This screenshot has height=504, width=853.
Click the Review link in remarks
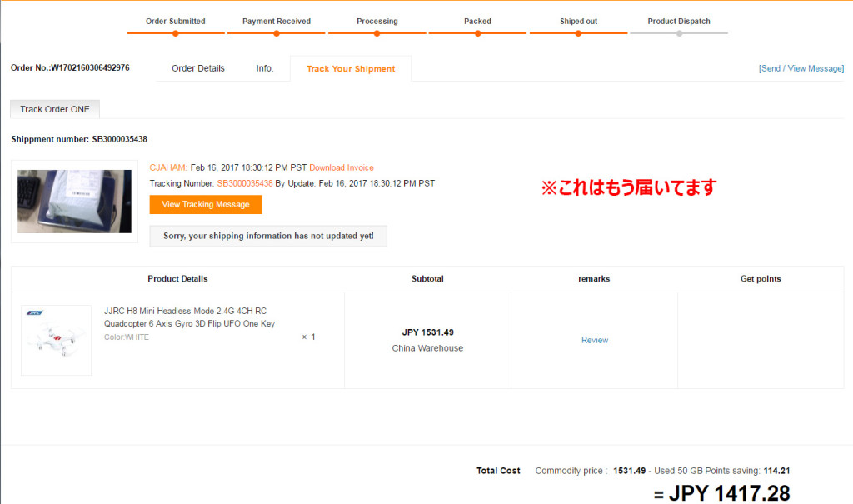(x=595, y=340)
